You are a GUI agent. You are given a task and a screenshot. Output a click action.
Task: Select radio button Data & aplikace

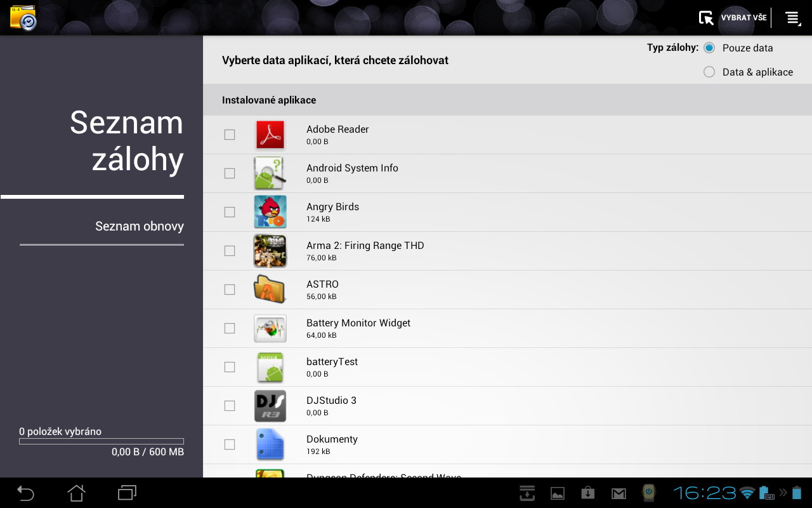pos(709,72)
